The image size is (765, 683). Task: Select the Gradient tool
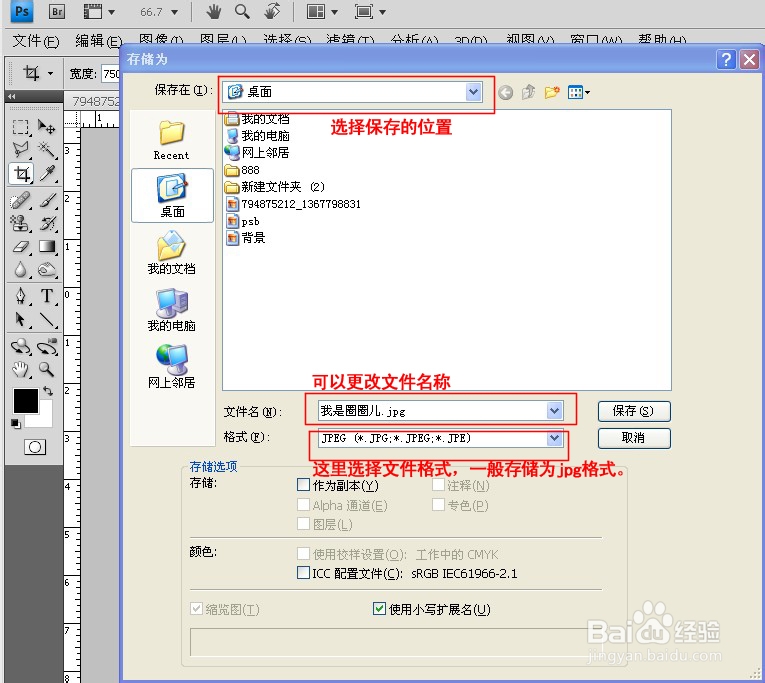(x=47, y=246)
